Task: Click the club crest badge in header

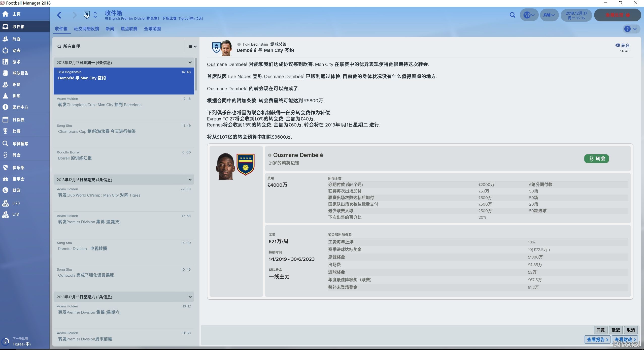Action: tap(87, 15)
